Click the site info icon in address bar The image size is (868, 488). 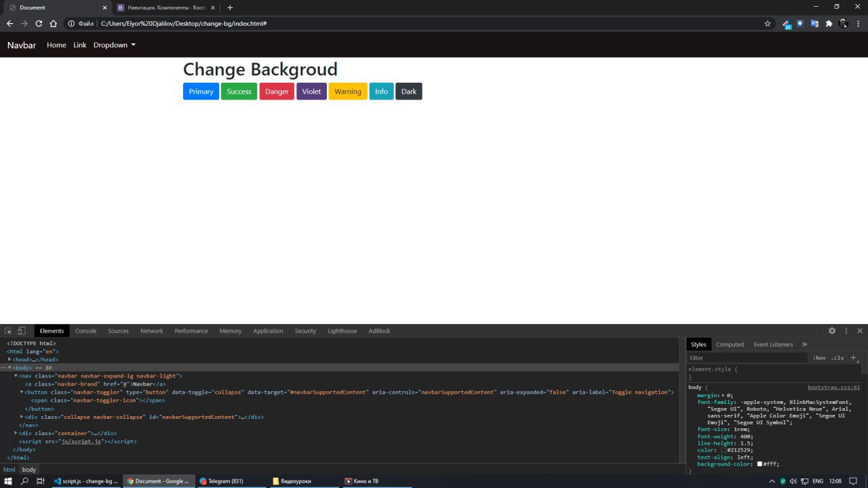[71, 23]
